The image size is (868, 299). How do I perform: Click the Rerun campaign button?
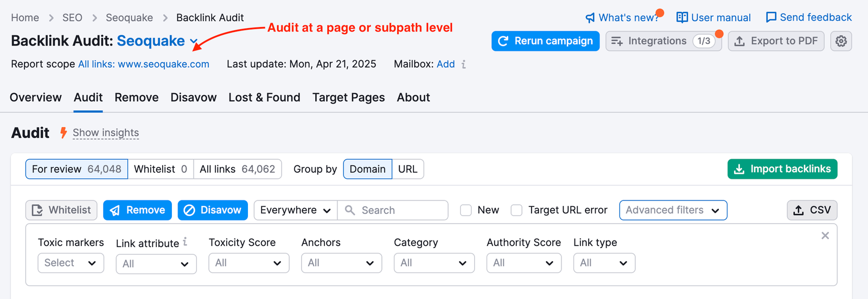[545, 41]
